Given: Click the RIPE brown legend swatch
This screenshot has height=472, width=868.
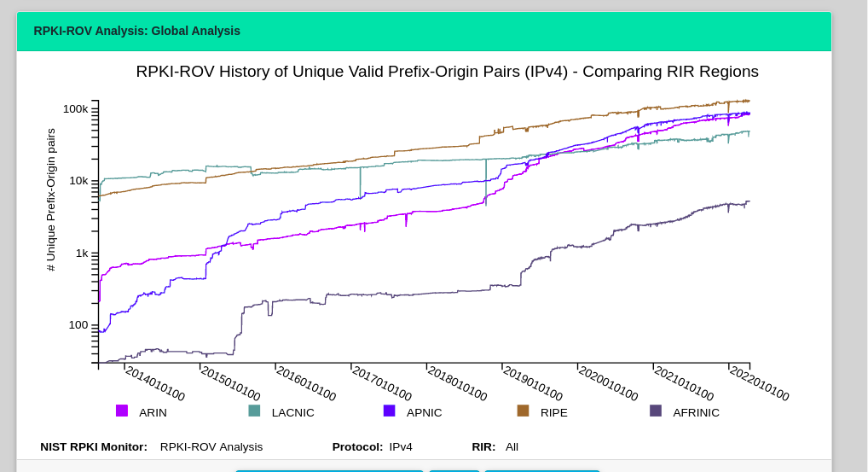Looking at the screenshot, I should [x=523, y=411].
